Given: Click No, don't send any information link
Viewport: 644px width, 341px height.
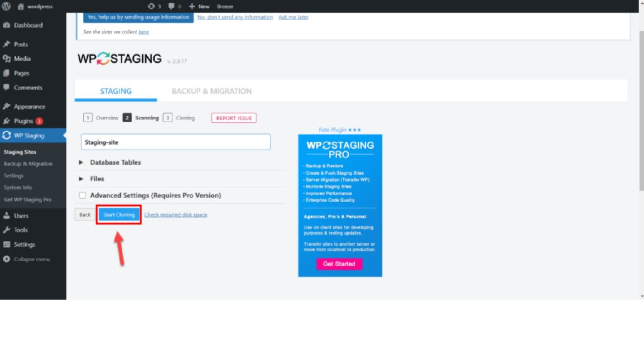Looking at the screenshot, I should pyautogui.click(x=235, y=17).
